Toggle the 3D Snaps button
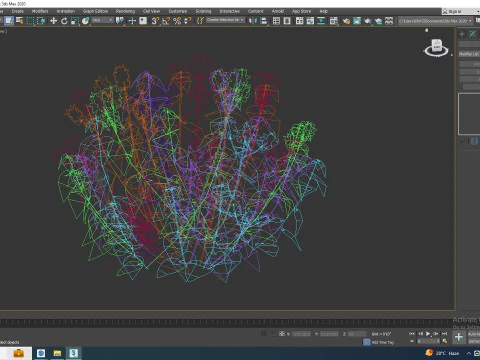The height and width of the screenshot is (360, 480). (155, 21)
